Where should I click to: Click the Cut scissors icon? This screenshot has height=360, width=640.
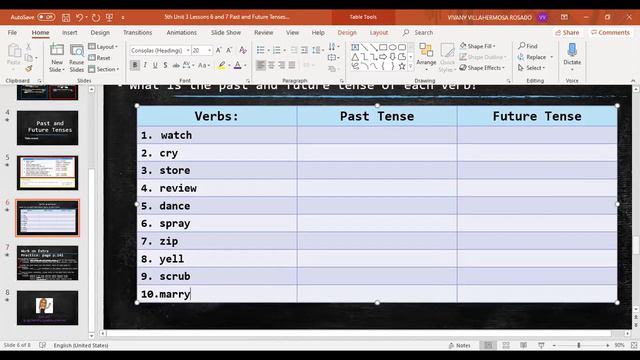(x=29, y=47)
